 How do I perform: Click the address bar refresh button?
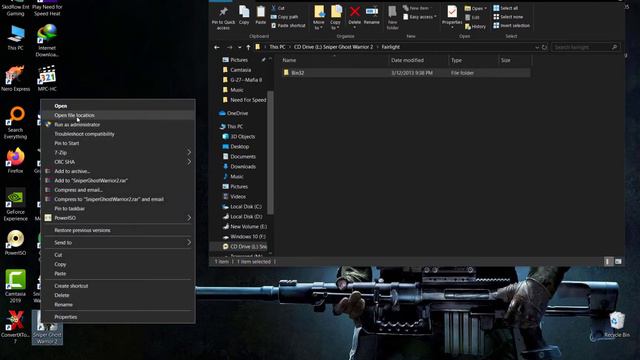[x=544, y=47]
